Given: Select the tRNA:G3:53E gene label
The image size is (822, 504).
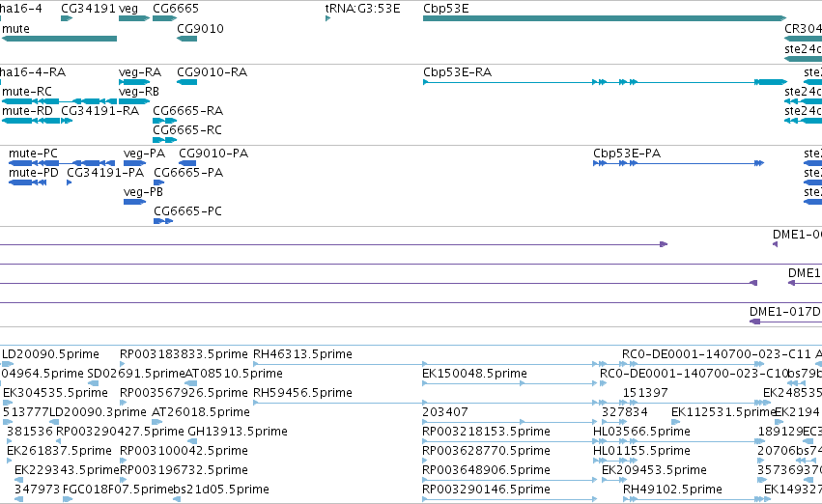Looking at the screenshot, I should click(x=362, y=9).
